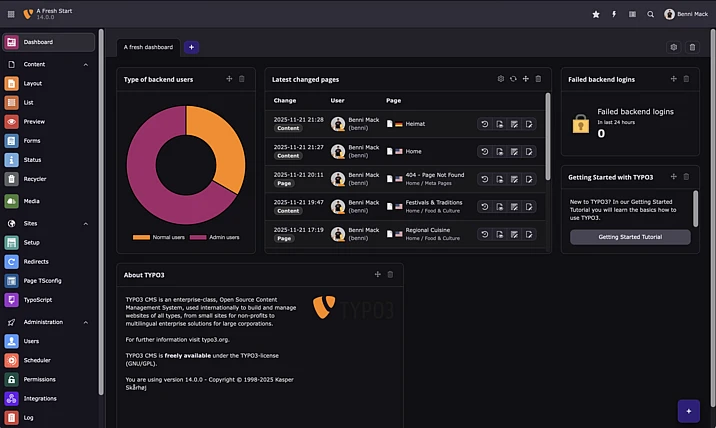Viewport: 716px width, 428px height.
Task: Open the bookmarks star in top bar
Action: pos(596,14)
